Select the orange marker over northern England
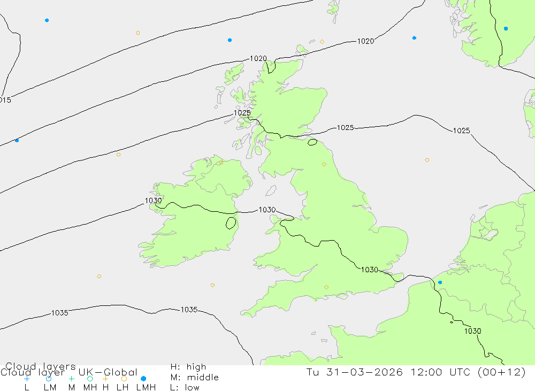This screenshot has width=535, height=392. pos(324,164)
